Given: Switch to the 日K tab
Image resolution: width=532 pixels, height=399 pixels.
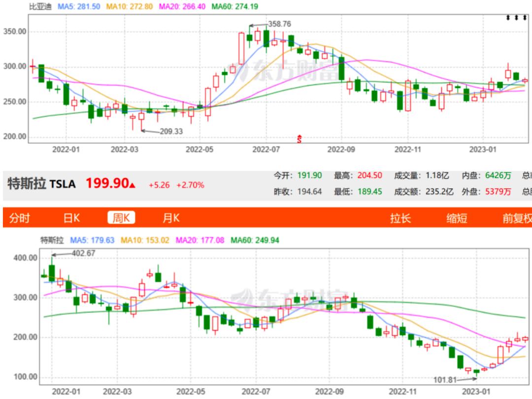Looking at the screenshot, I should point(71,217).
